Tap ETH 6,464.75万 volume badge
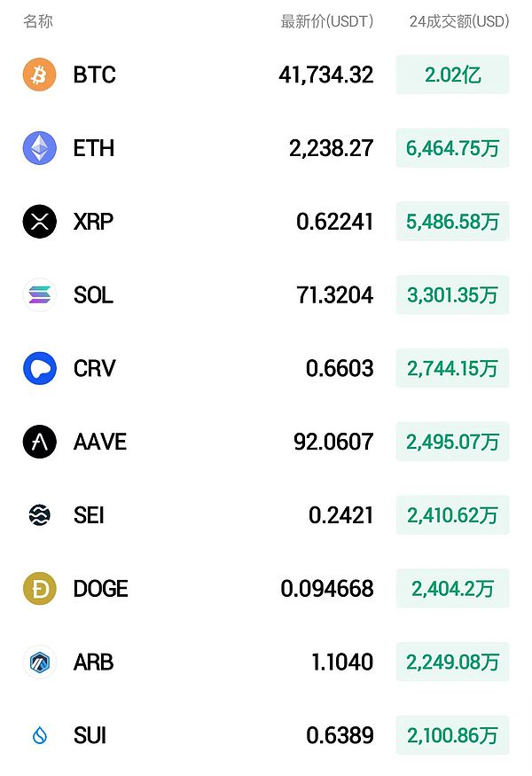This screenshot has width=532, height=776. point(452,148)
